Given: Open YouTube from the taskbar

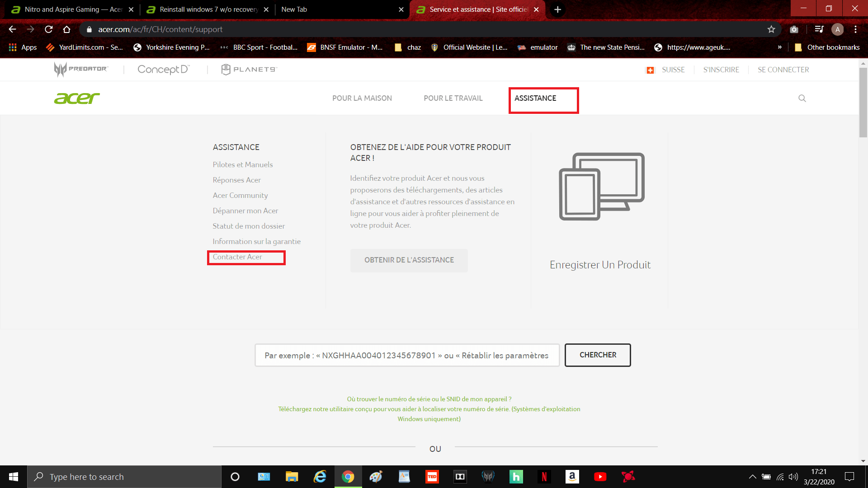Looking at the screenshot, I should point(600,477).
